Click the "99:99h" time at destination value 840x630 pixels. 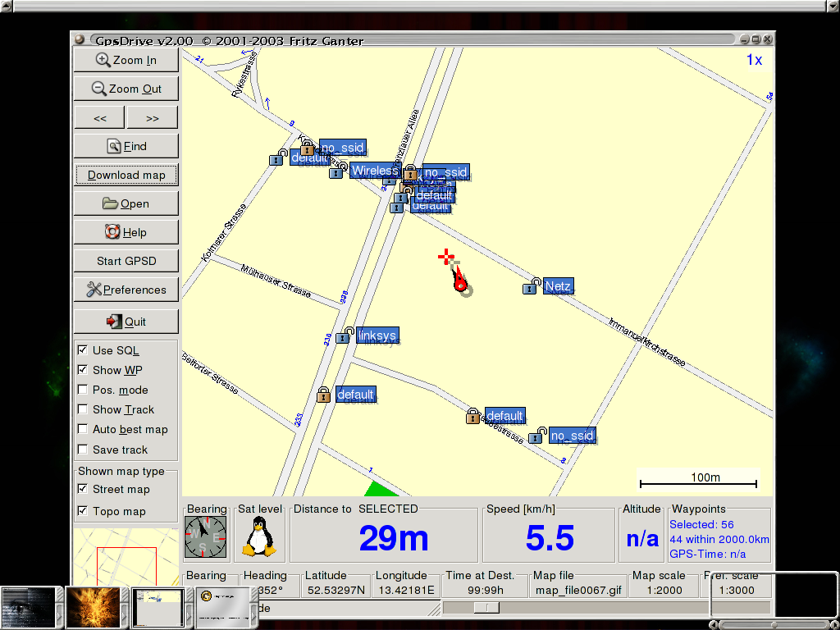(486, 591)
